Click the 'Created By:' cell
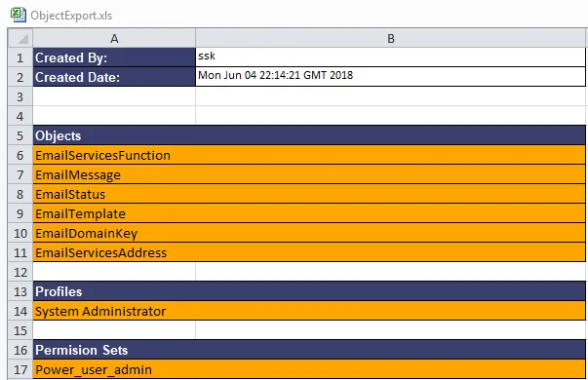This screenshot has height=380, width=588. coord(114,57)
